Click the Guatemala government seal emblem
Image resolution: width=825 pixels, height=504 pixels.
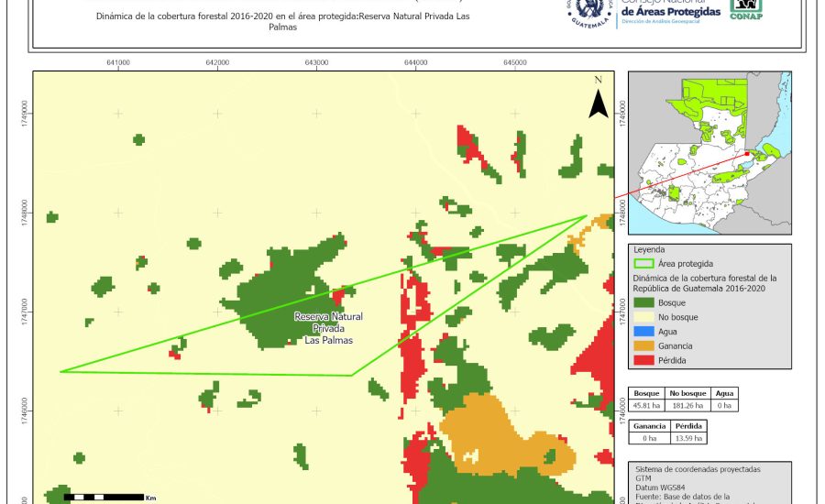[590, 11]
